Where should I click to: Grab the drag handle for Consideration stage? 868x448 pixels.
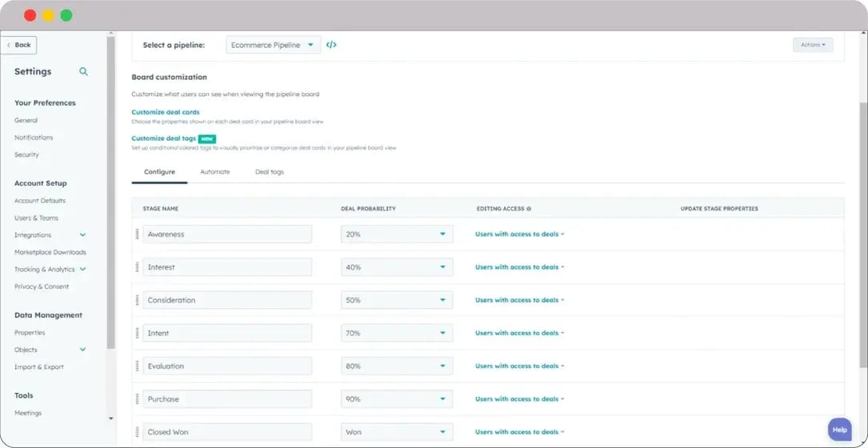(x=138, y=300)
